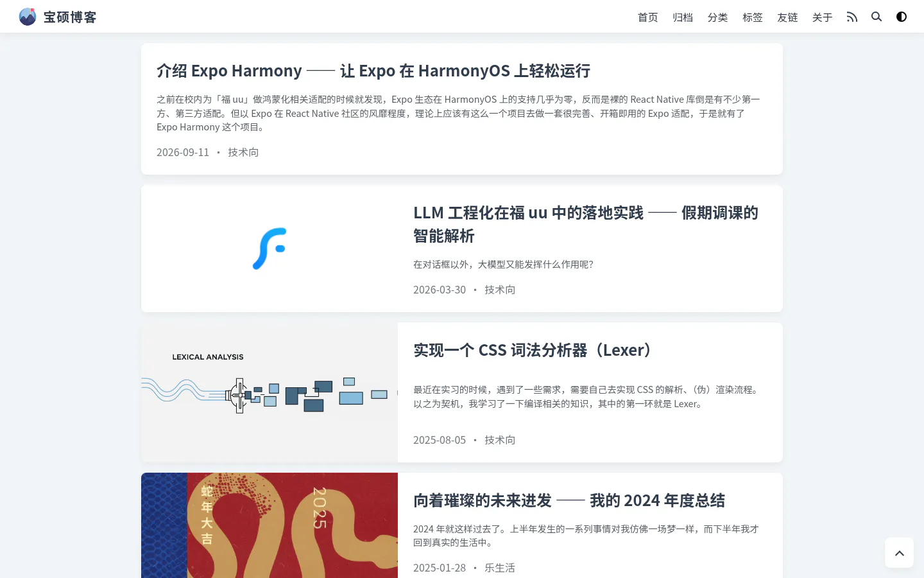This screenshot has width=924, height=578.
Task: Open the LLM 工程化在福 uu article title
Action: coord(586,224)
